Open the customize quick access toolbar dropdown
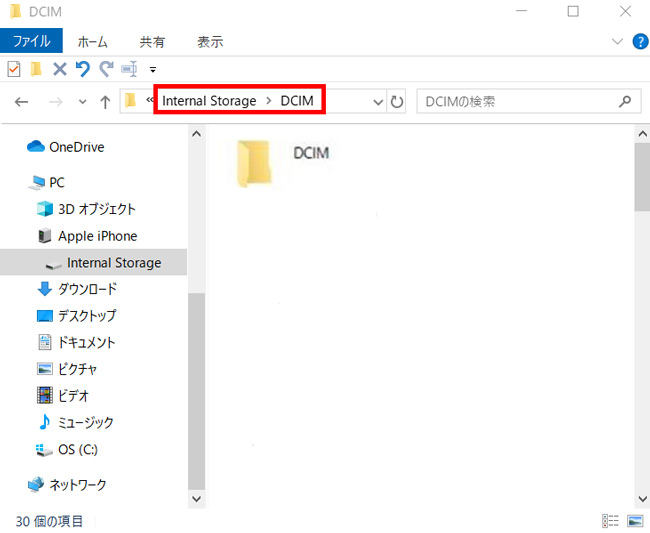Screen dimensions: 650x533 point(153,70)
